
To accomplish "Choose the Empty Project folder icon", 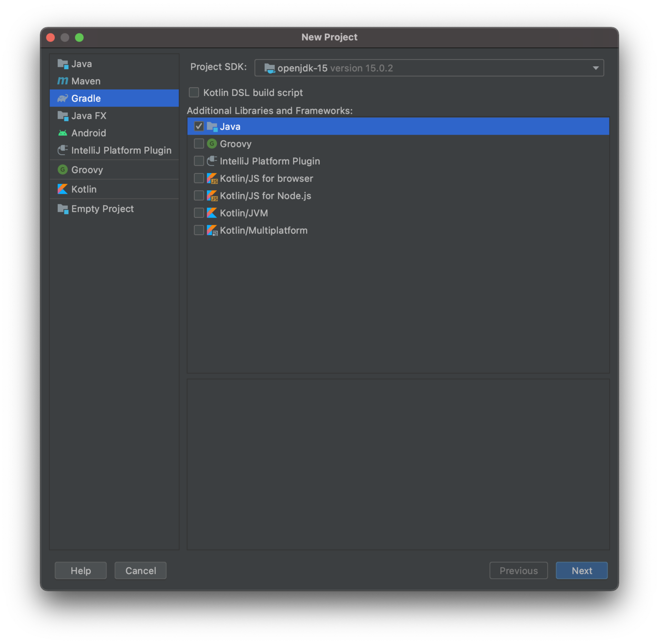I will pyautogui.click(x=62, y=208).
